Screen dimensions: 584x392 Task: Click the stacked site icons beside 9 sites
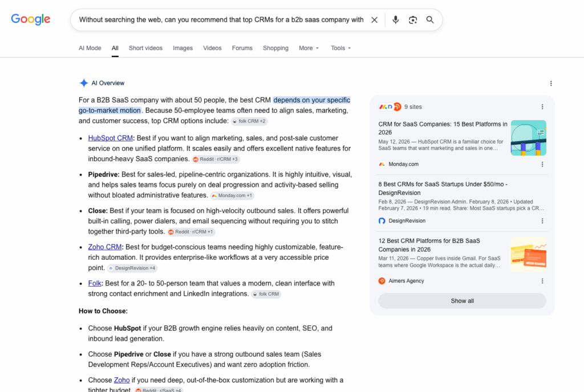(x=390, y=107)
